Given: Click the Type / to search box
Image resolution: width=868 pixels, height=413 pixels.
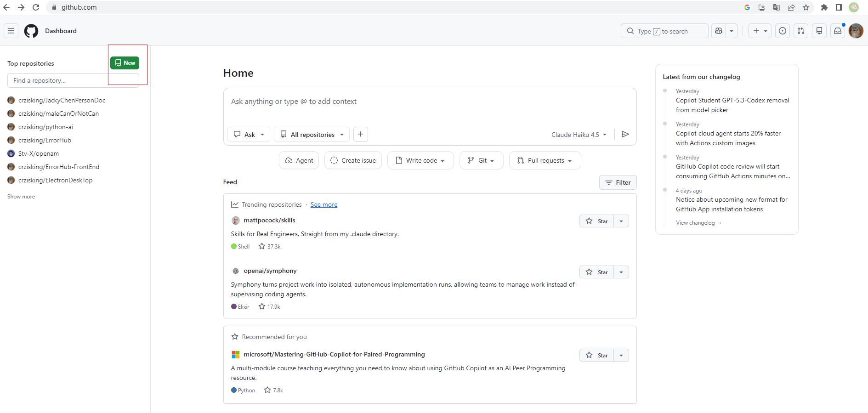Looking at the screenshot, I should pos(664,31).
